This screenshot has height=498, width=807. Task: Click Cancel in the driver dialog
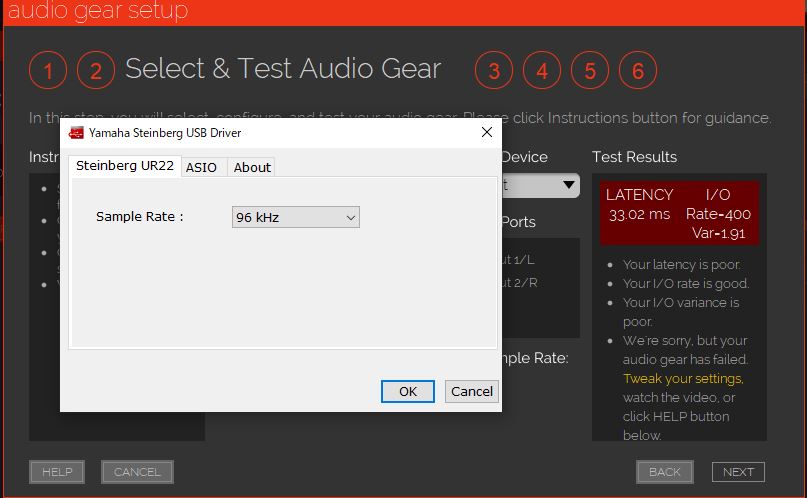472,391
